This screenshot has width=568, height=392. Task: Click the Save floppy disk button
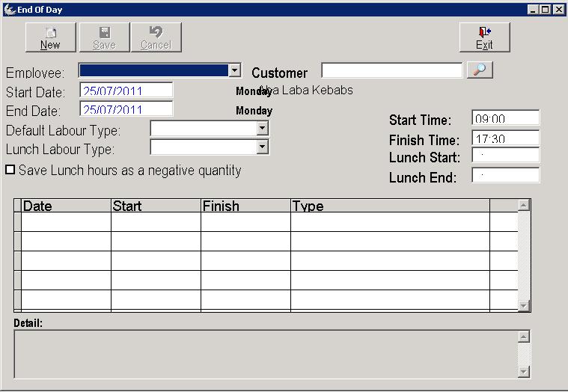coord(104,37)
